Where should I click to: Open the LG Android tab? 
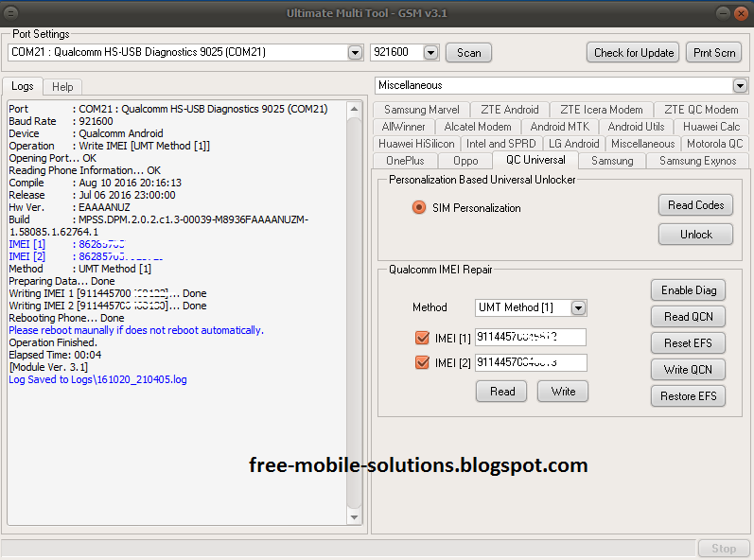(x=574, y=144)
